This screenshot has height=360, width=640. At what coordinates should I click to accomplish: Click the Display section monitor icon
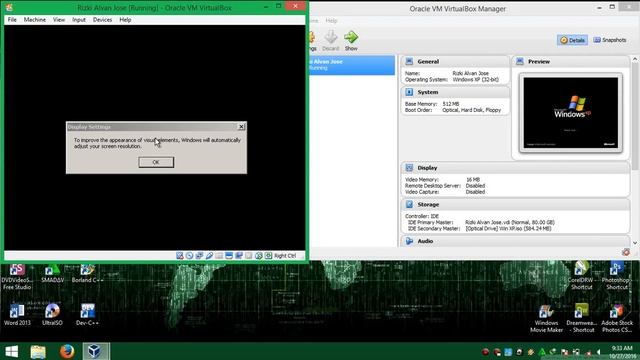[409, 168]
